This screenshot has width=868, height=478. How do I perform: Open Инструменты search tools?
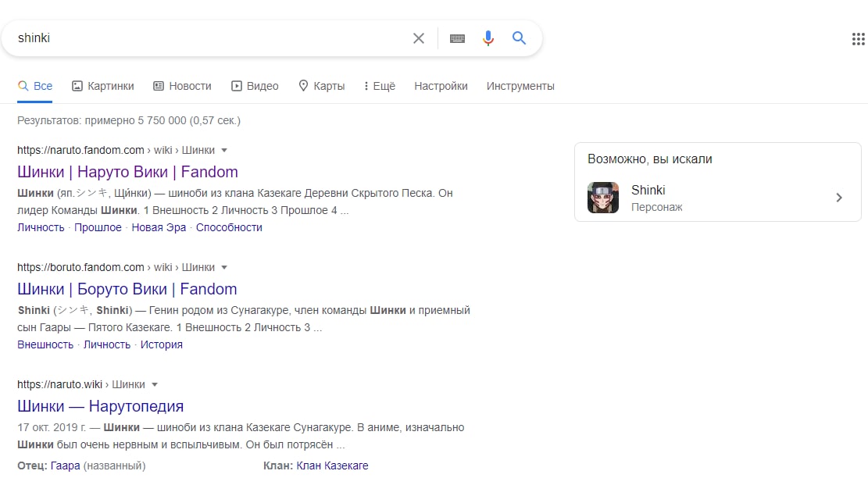point(520,86)
